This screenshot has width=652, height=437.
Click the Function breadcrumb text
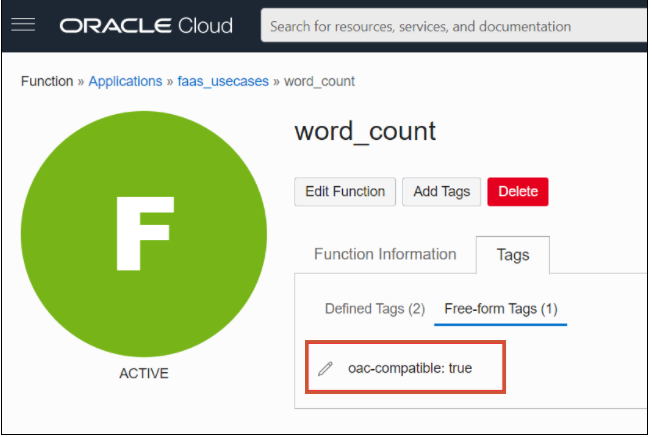click(x=47, y=81)
